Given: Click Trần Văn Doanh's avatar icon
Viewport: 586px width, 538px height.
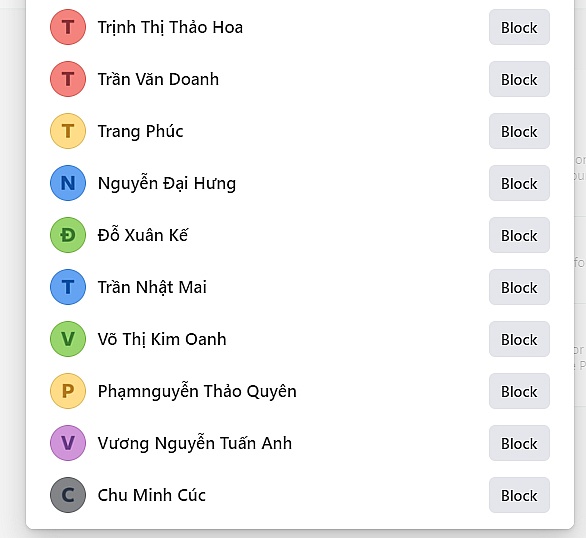Looking at the screenshot, I should (68, 79).
